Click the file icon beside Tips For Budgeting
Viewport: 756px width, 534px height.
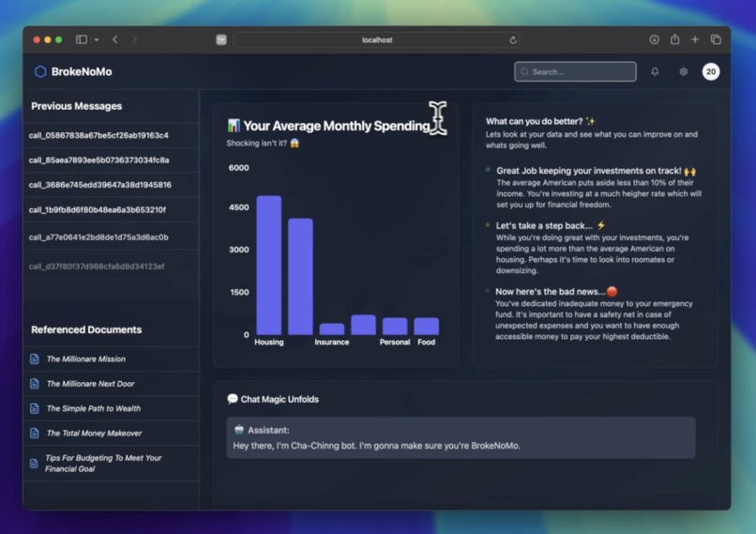coord(34,463)
